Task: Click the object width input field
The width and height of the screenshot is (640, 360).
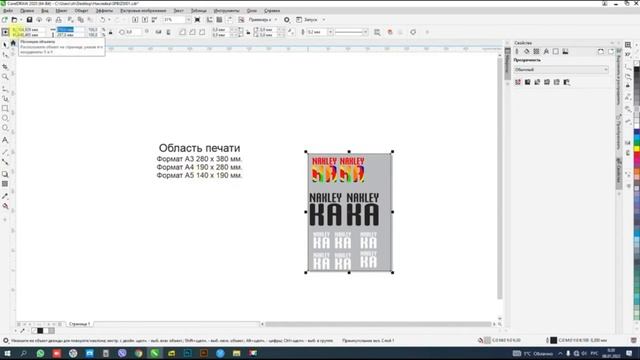Action: pyautogui.click(x=71, y=29)
